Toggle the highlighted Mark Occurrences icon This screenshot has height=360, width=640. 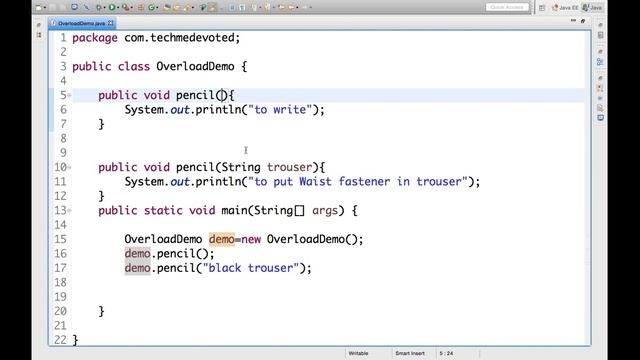(212, 7)
